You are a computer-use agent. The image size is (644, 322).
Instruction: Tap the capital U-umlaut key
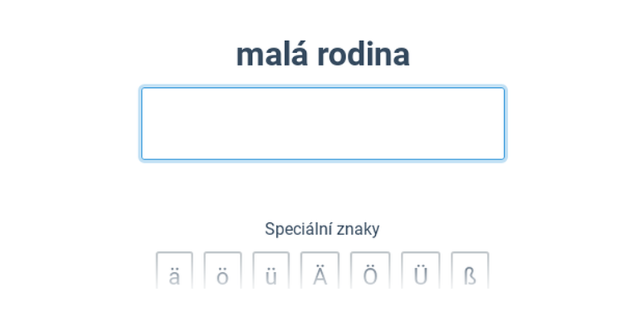click(x=420, y=271)
